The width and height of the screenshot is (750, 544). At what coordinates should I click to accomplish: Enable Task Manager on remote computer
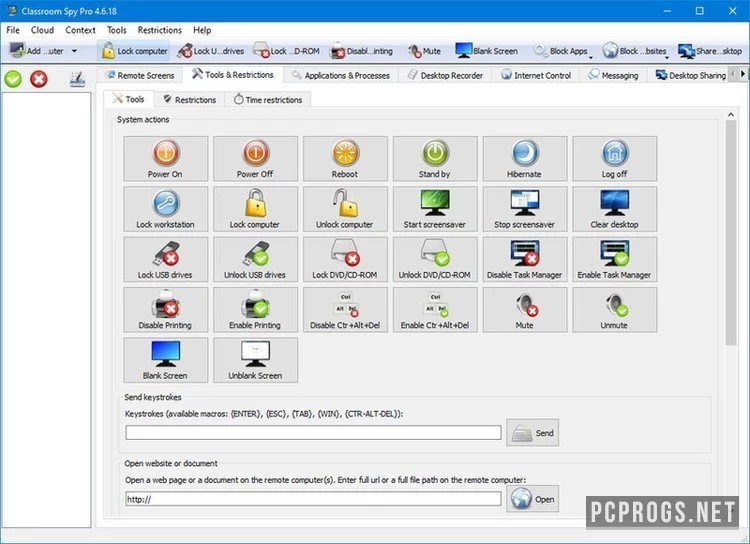pos(615,259)
